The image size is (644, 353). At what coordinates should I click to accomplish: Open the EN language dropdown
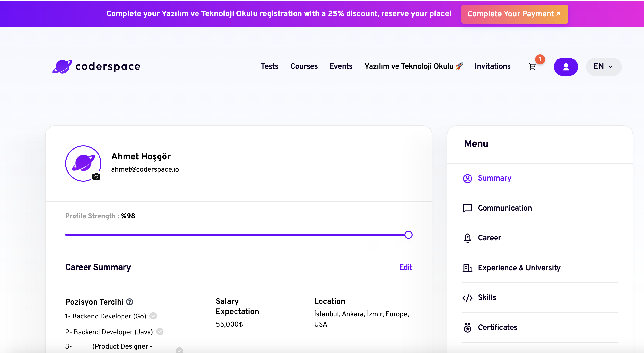point(604,67)
